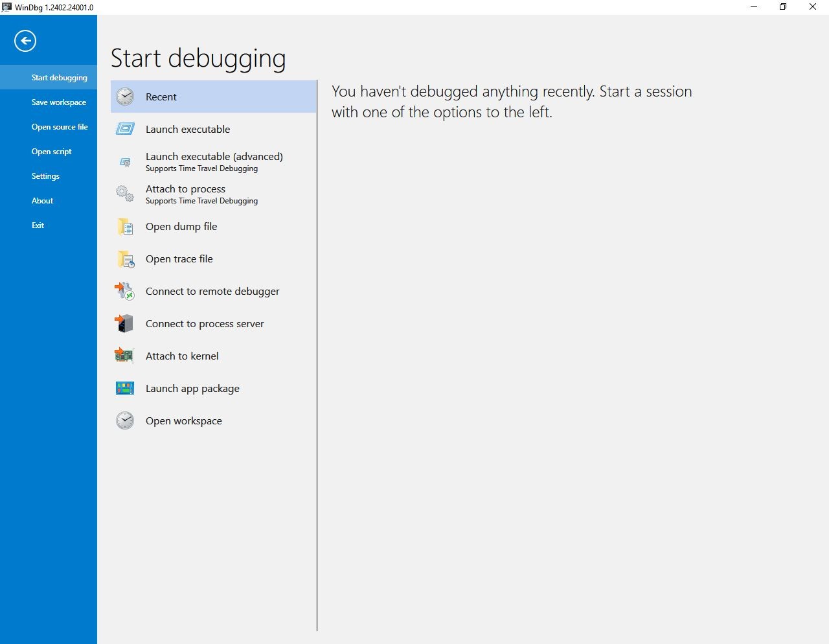The height and width of the screenshot is (644, 829).
Task: Choose the Launch app package label
Action: (x=192, y=388)
